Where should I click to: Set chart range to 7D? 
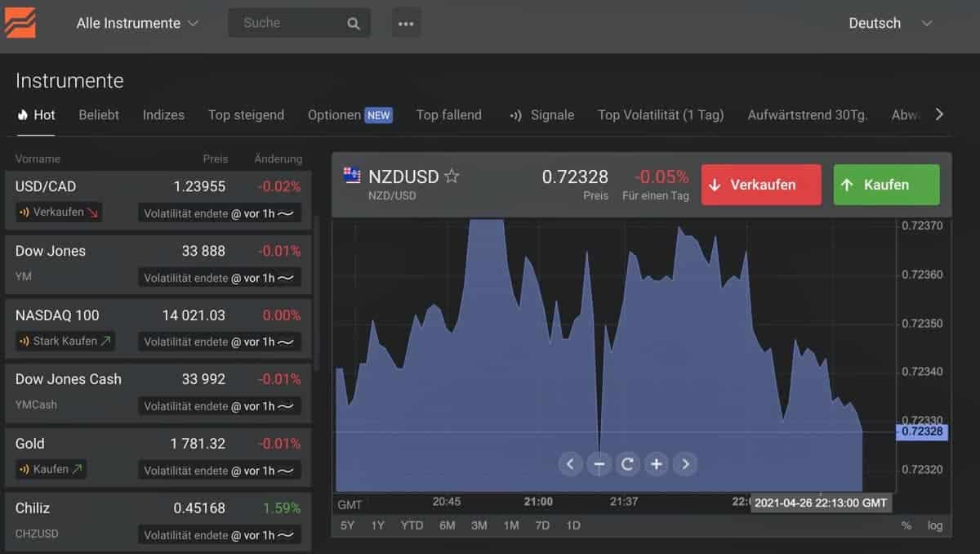(542, 525)
